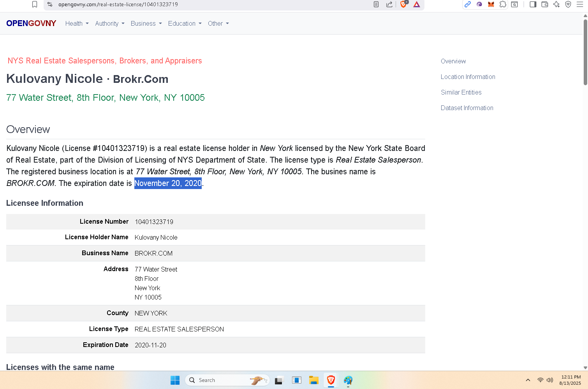
Task: Expand the Other dropdown menu
Action: click(218, 23)
